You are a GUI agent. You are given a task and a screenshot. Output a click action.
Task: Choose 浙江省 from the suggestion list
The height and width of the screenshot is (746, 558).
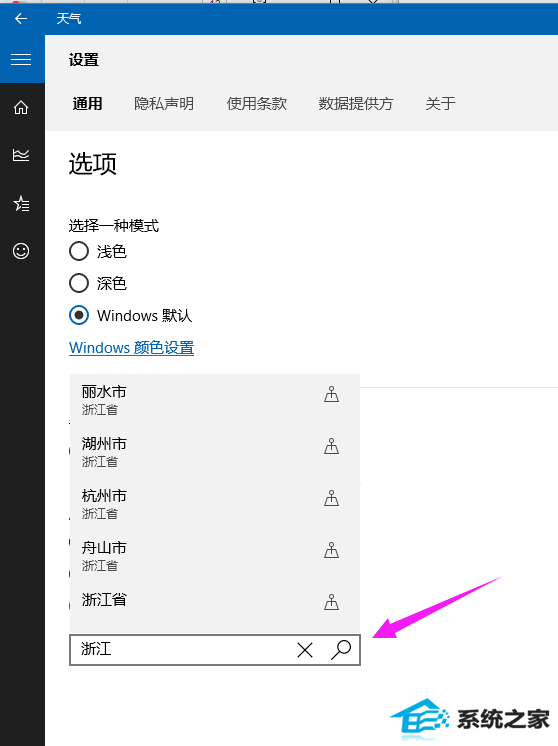(215, 600)
